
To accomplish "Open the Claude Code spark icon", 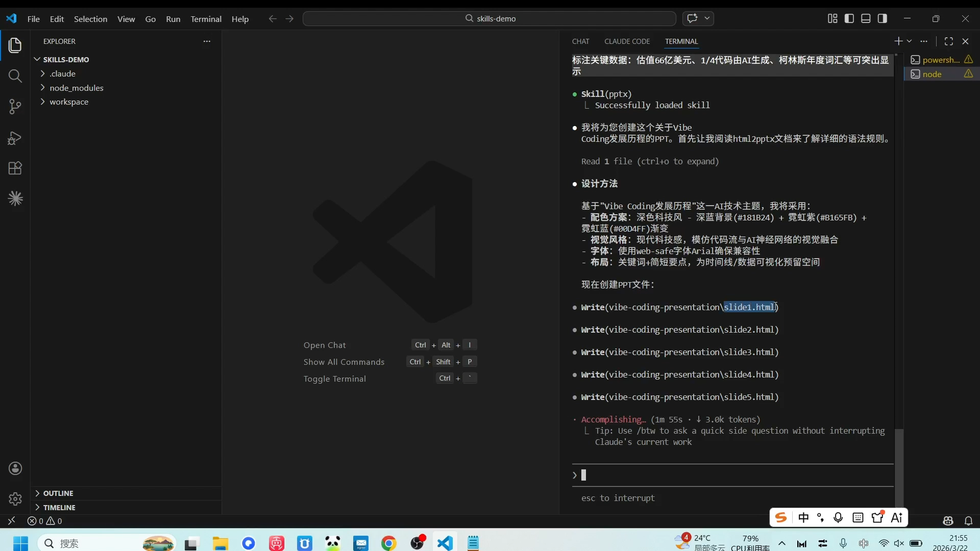I will pos(15,198).
